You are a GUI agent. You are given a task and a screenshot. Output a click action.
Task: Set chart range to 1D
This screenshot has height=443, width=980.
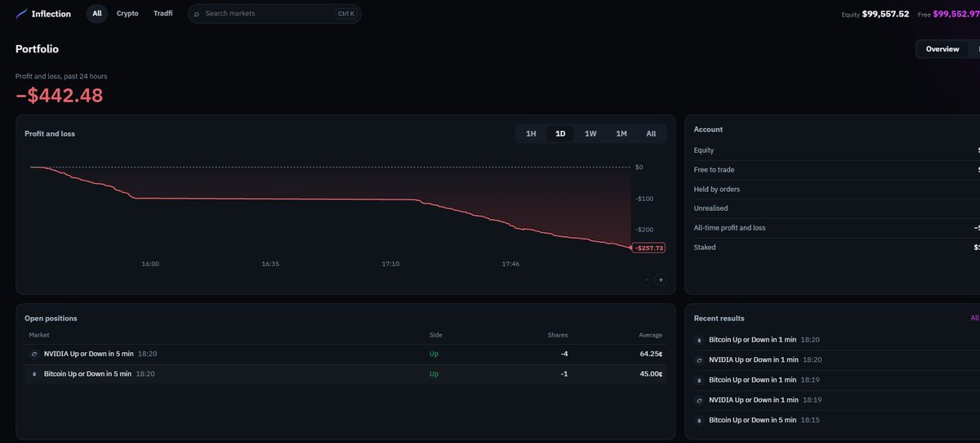coord(560,133)
